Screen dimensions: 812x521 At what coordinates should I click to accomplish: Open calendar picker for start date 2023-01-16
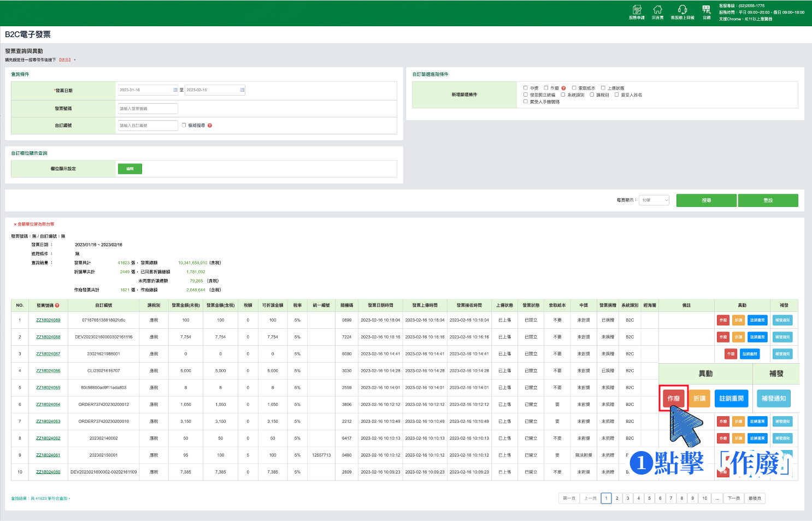click(x=175, y=90)
